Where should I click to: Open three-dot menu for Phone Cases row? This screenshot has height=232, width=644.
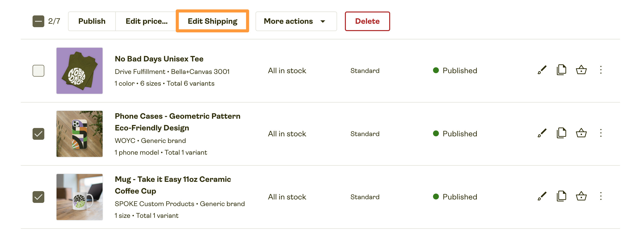pyautogui.click(x=601, y=134)
